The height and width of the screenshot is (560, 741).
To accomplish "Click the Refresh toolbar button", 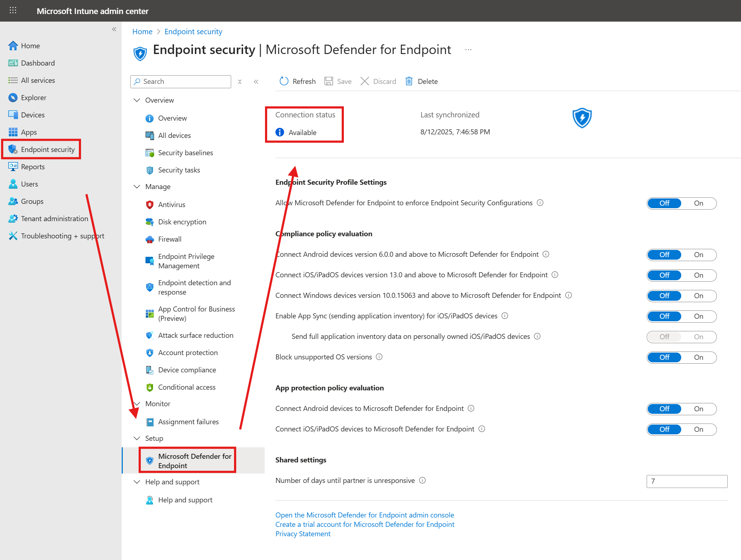I will (x=297, y=81).
